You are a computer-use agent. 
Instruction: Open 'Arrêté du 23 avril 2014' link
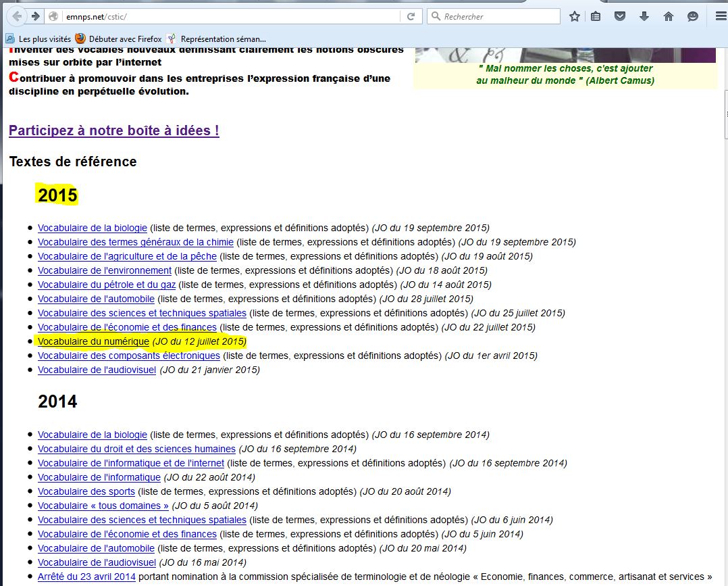86,577
